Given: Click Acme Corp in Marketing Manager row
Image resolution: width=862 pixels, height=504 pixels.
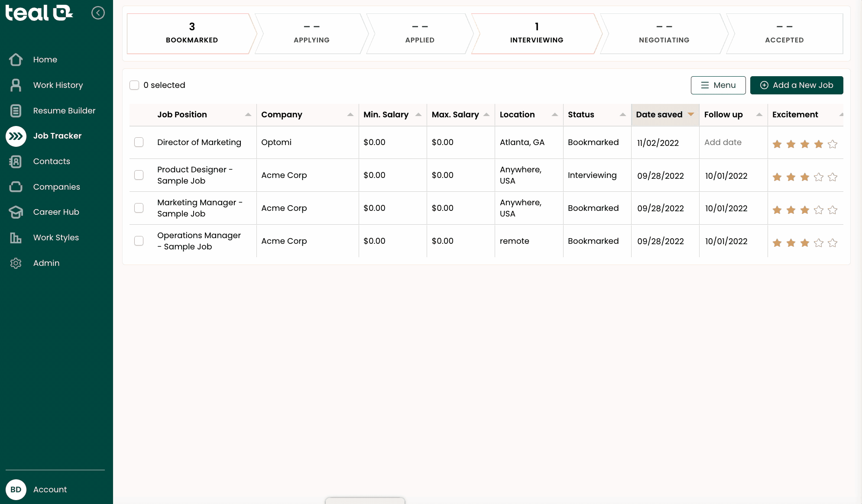Looking at the screenshot, I should click(x=284, y=208).
